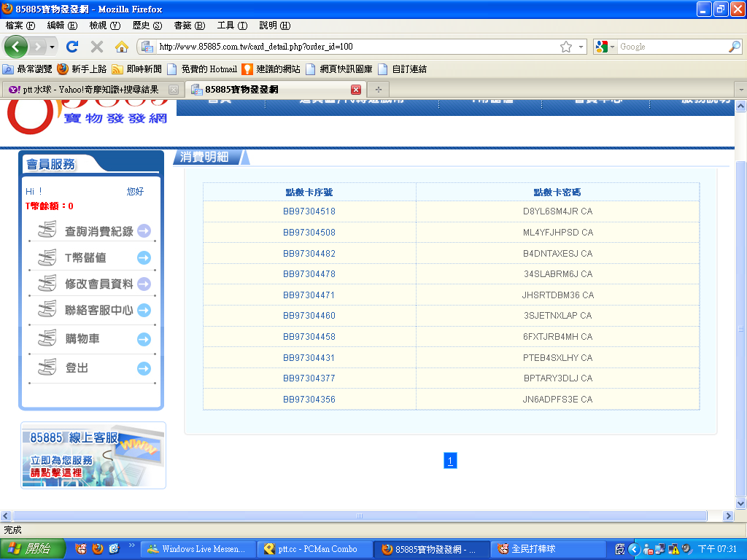Open the list all tabs dropdown

[740, 90]
